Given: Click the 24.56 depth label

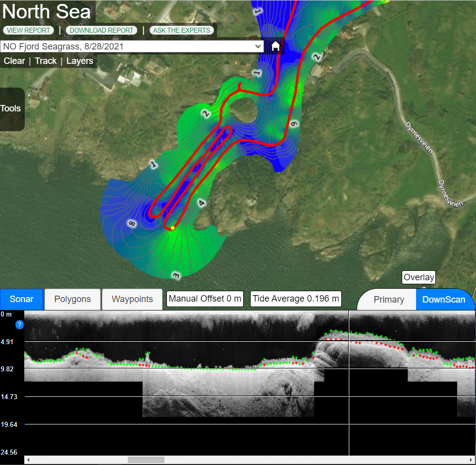Looking at the screenshot, I should click(x=9, y=452).
